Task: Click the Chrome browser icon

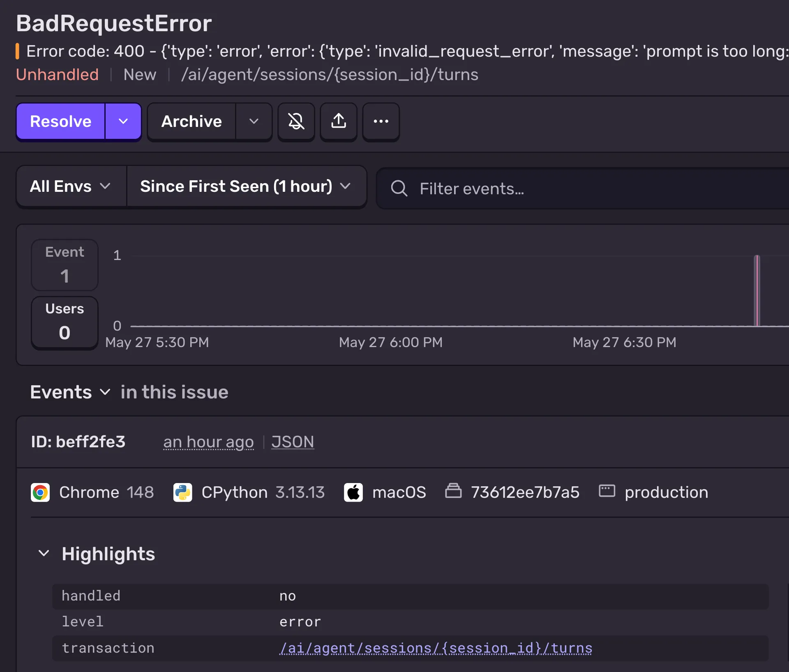Action: (x=40, y=492)
